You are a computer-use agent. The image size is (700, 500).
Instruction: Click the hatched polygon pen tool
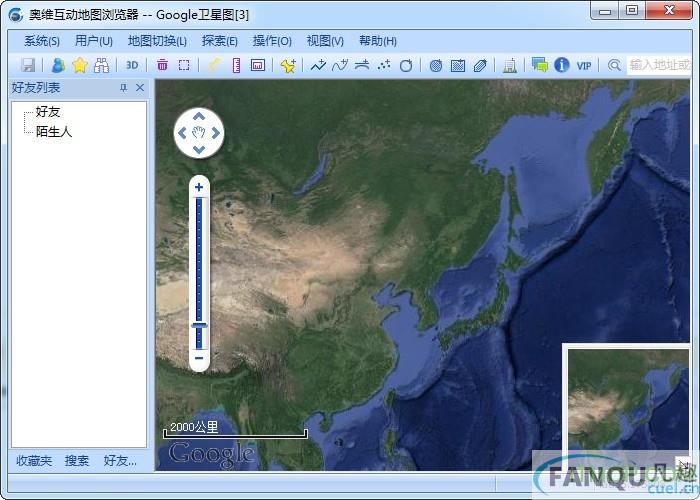[x=480, y=66]
